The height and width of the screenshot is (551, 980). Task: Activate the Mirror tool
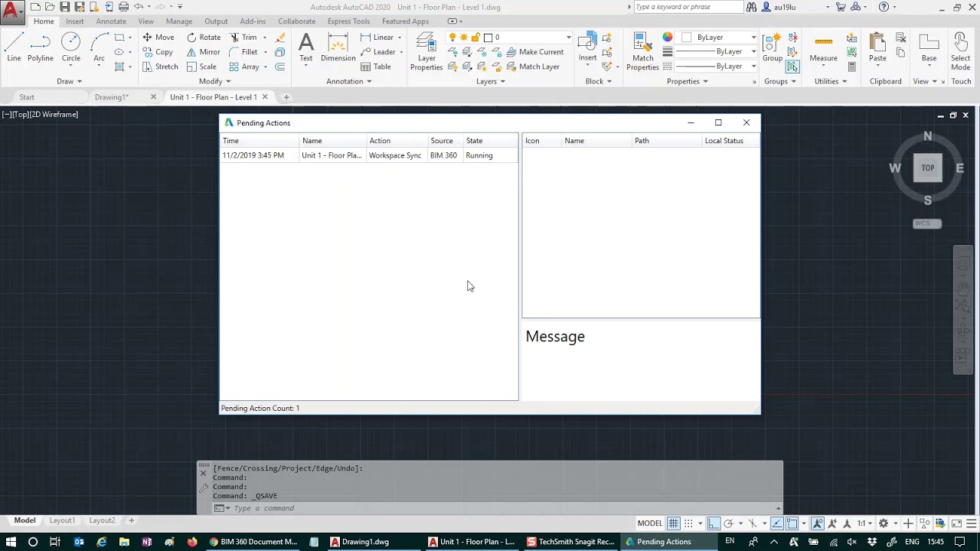tap(203, 52)
